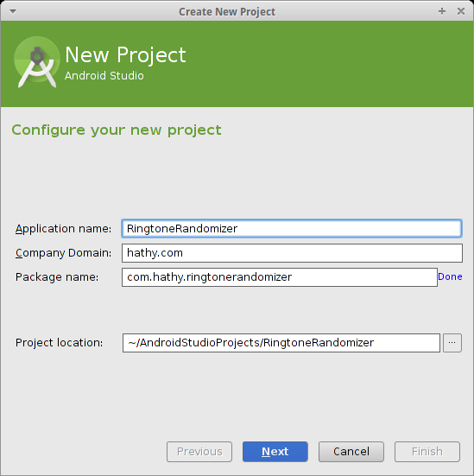Screen dimensions: 474x476
Task: Click the blue Done link
Action: coord(450,276)
